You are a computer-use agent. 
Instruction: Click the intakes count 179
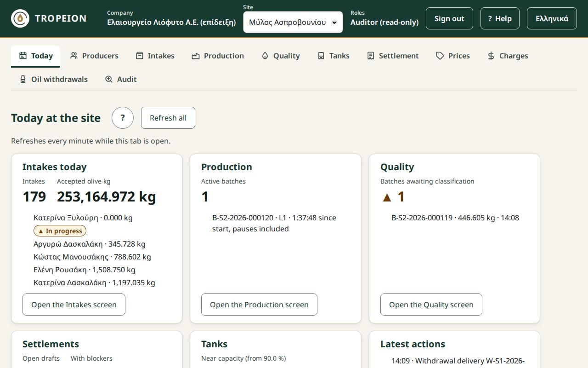point(34,196)
